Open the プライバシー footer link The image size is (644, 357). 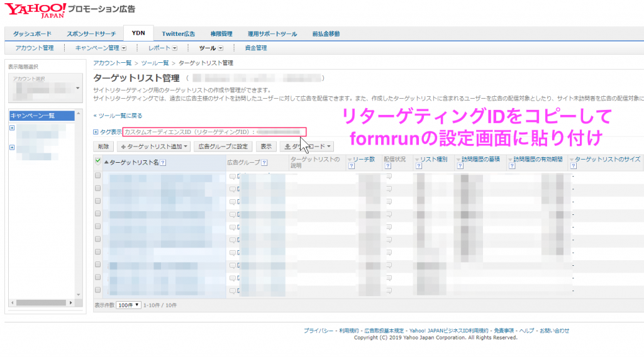318,331
